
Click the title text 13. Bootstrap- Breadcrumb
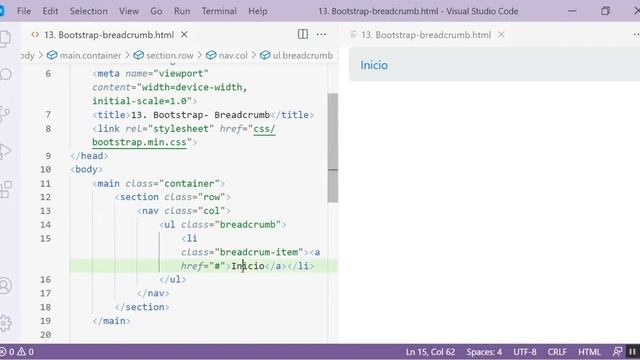200,115
